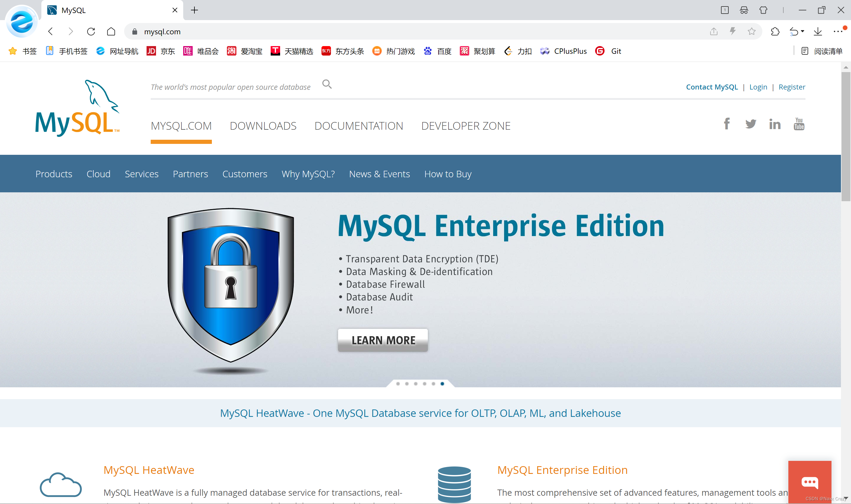The image size is (851, 504).
Task: Select the fifth carousel slide dot
Action: [x=433, y=384]
